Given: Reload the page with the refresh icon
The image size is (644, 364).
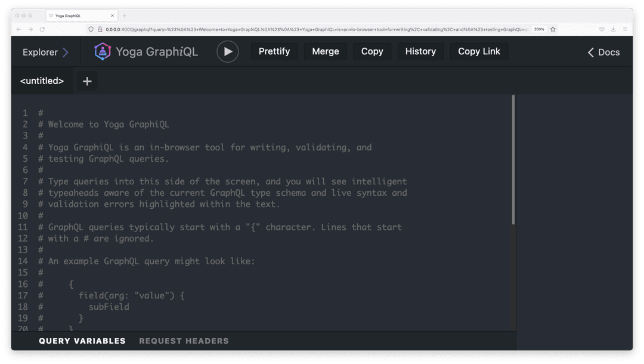Looking at the screenshot, I should click(41, 29).
